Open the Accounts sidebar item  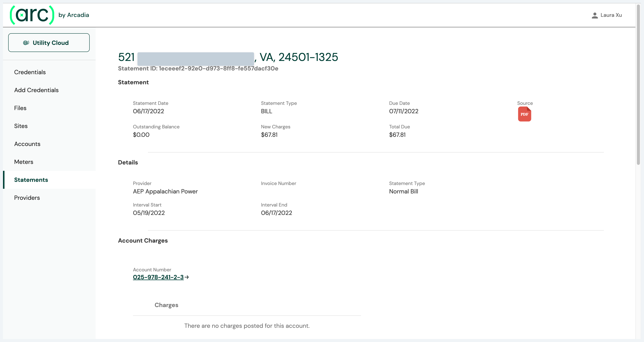pyautogui.click(x=27, y=144)
